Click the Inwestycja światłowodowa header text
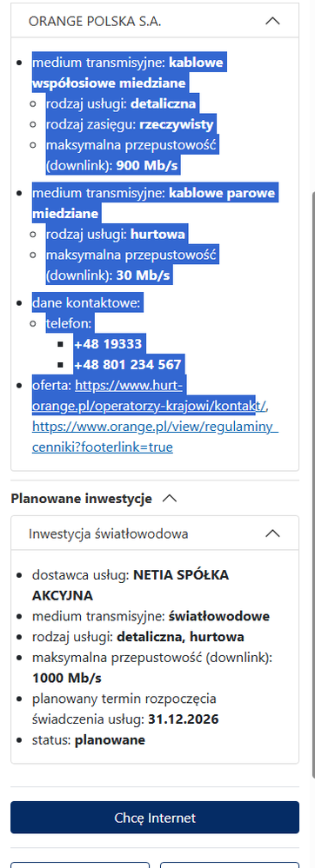Image resolution: width=315 pixels, height=868 pixels. tap(108, 533)
